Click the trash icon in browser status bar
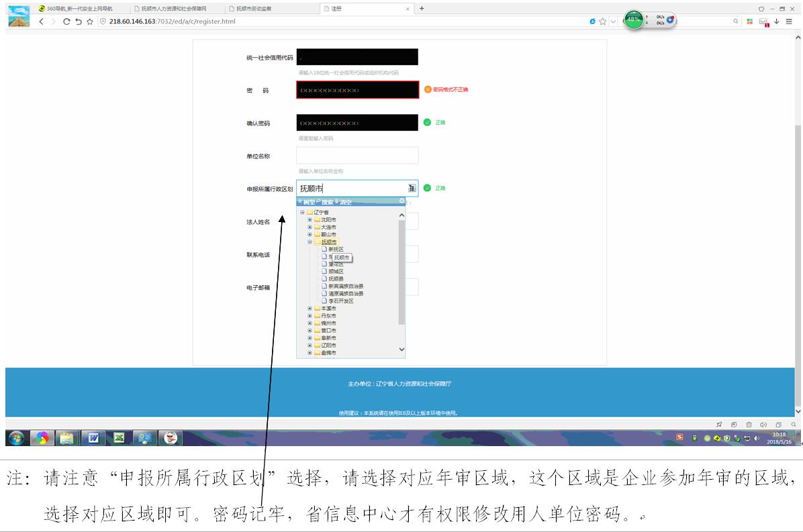Image resolution: width=803 pixels, height=532 pixels. (x=749, y=425)
